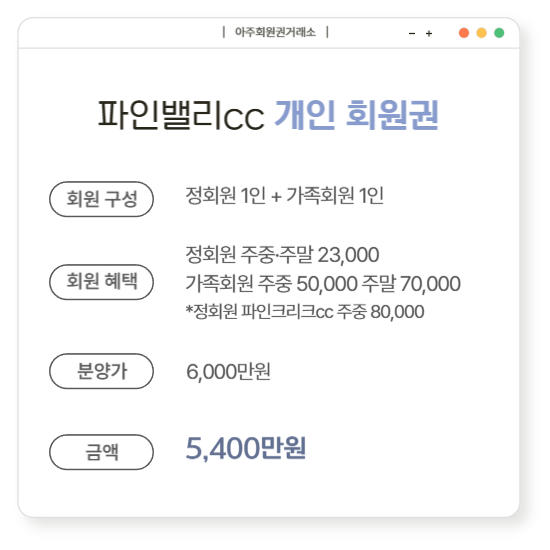Viewport: 550px width, 550px height.
Task: Click the 분양가 pill label
Action: [101, 371]
